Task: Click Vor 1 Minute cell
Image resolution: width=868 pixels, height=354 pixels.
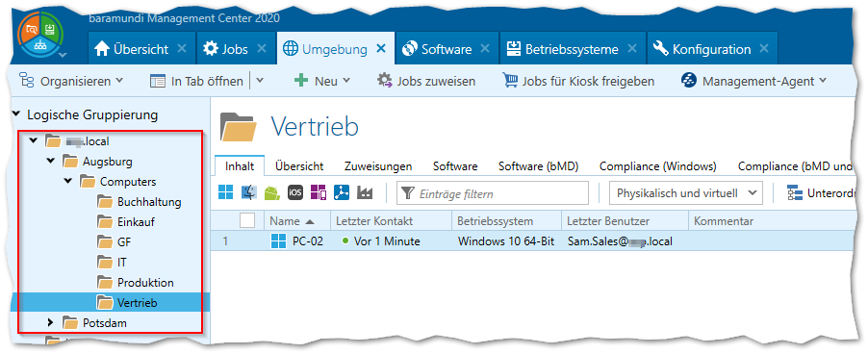Action: [x=387, y=241]
